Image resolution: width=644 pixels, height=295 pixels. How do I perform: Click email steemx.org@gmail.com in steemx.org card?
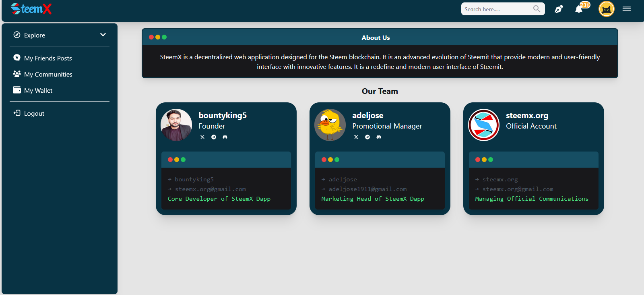point(518,189)
